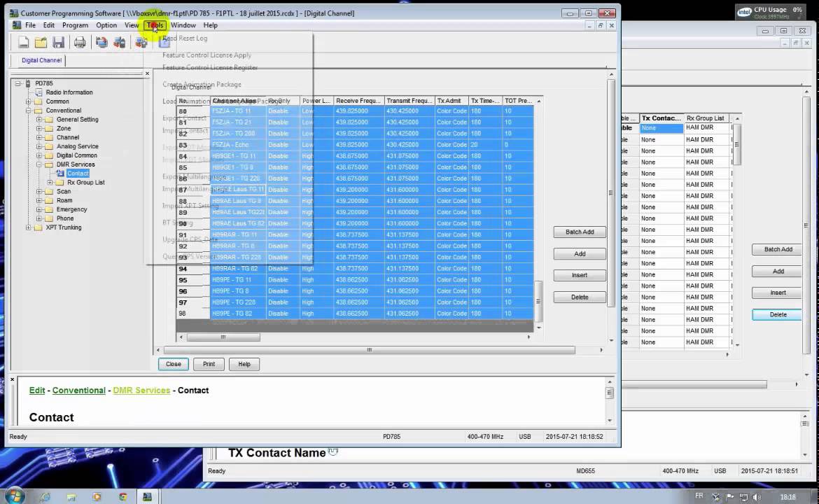
Task: Close the tree panel with its X
Action: 147,73
